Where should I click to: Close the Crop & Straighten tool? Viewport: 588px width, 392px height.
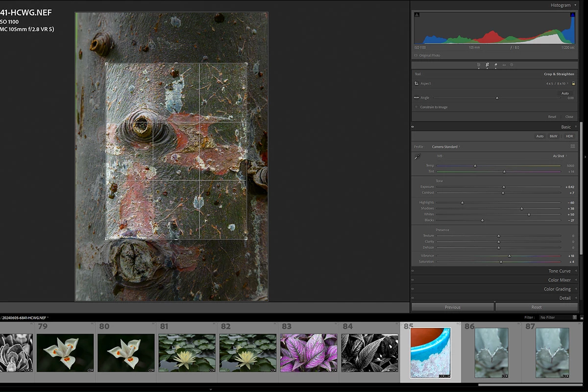(569, 117)
